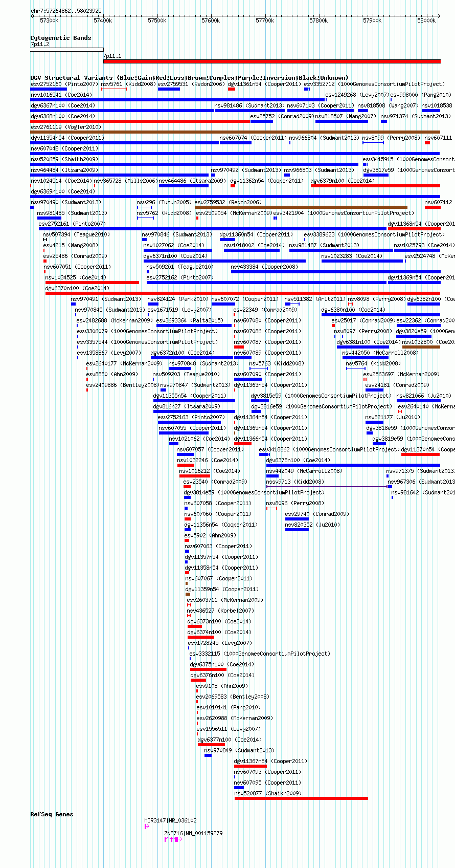Select the white 7p11.2 cytogenetic band box
The image size is (455, 868).
pos(67,50)
